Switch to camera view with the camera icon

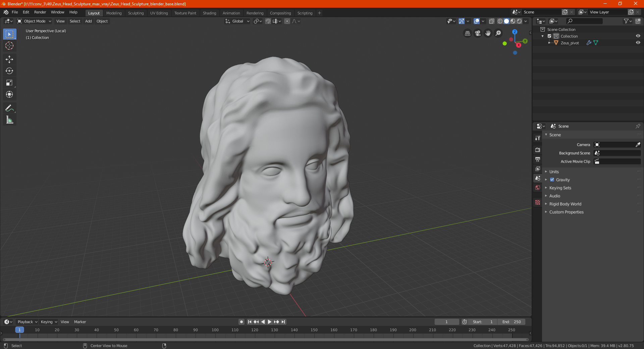[x=478, y=33]
